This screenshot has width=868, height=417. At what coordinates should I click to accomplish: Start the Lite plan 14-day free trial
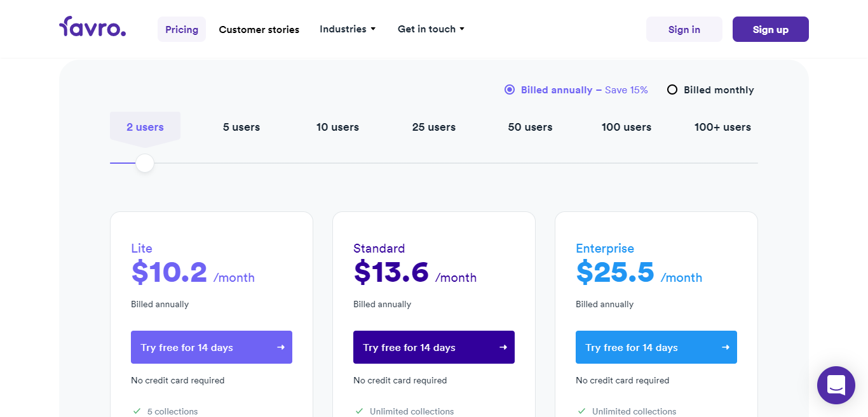[x=212, y=347]
